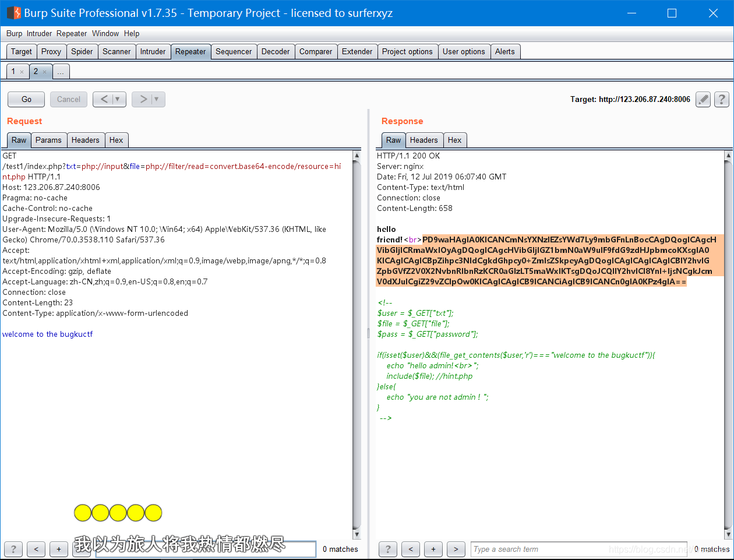Screen dimensions: 734x560
Task: Click the 'include($file); //hint.php' comment line
Action: pos(429,376)
